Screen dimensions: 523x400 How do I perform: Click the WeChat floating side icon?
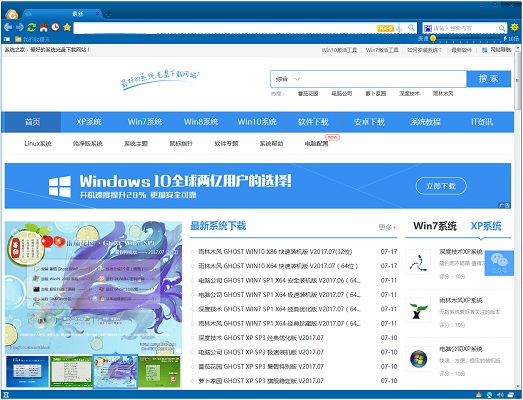pos(499,263)
